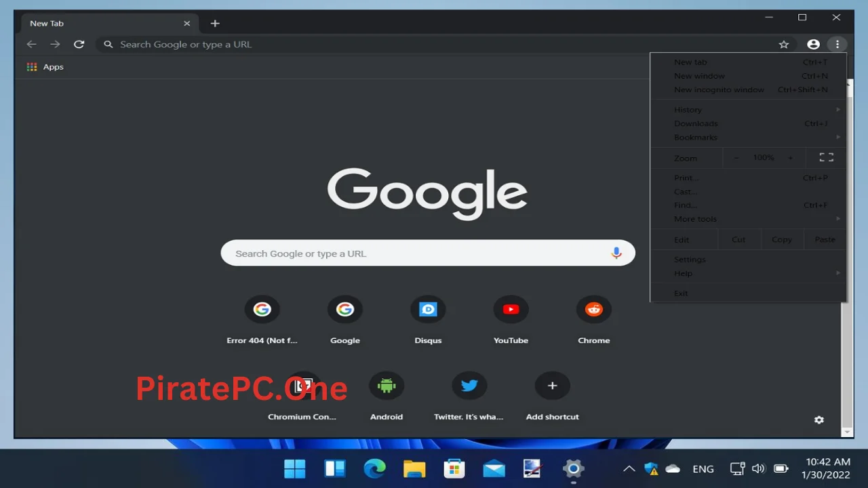Click the Add shortcut plus tile
Image resolution: width=868 pixels, height=488 pixels.
click(x=553, y=396)
